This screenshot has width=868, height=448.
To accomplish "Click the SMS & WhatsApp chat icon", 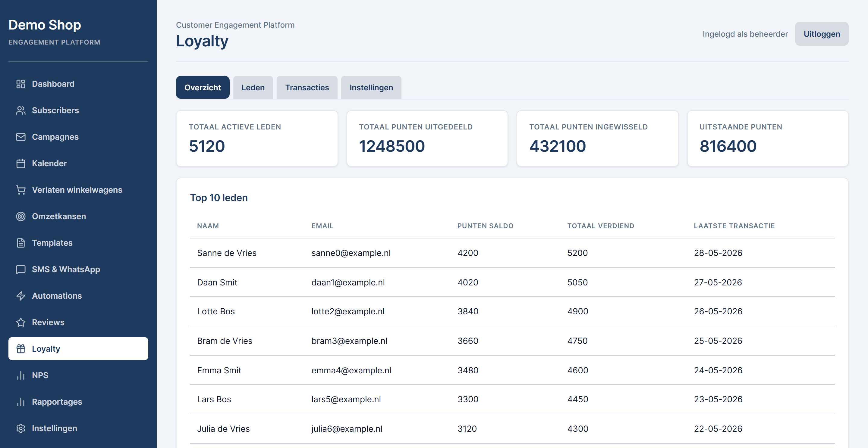I will (x=21, y=269).
